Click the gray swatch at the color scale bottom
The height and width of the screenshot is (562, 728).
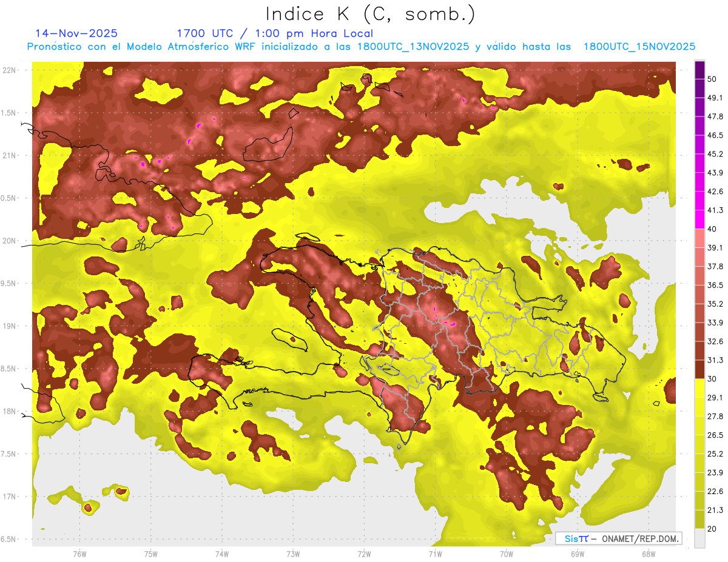(x=699, y=538)
